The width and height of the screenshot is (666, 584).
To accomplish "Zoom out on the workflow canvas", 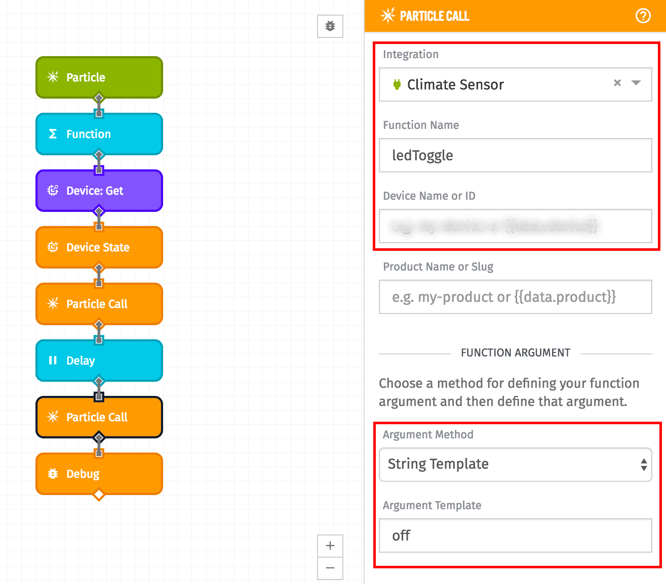I will click(330, 569).
